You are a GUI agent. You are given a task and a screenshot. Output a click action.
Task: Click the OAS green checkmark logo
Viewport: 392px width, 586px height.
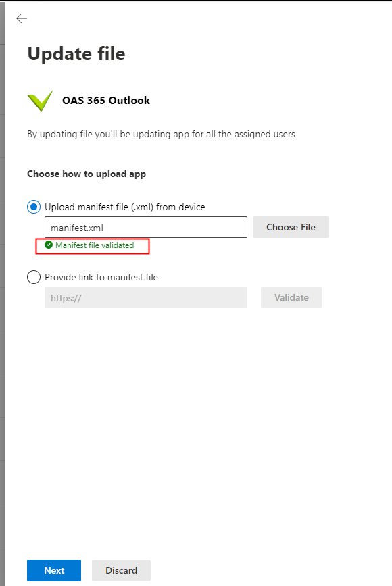[x=41, y=100]
